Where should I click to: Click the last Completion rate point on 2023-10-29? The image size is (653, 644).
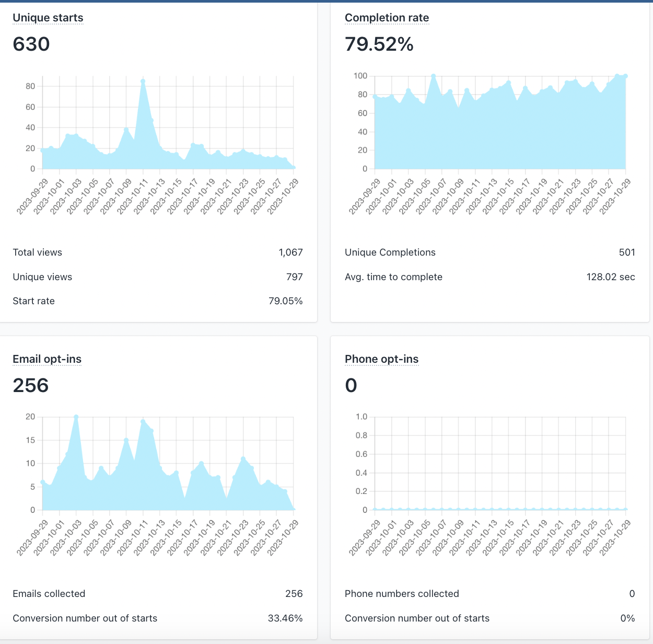click(x=625, y=76)
